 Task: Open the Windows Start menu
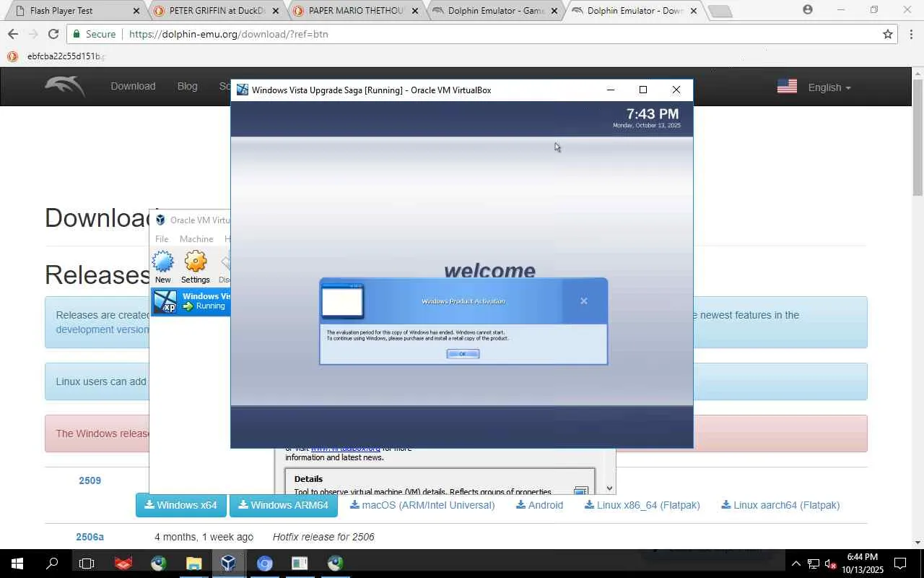coord(17,564)
